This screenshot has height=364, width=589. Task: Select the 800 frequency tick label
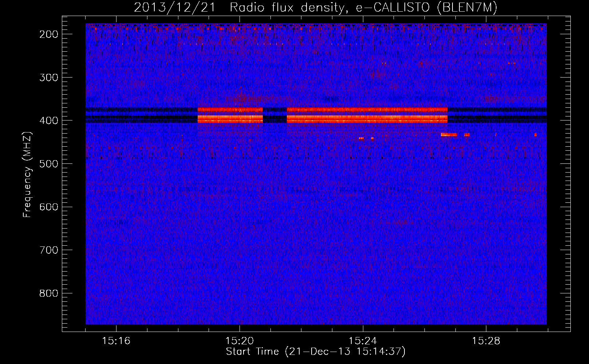point(48,293)
